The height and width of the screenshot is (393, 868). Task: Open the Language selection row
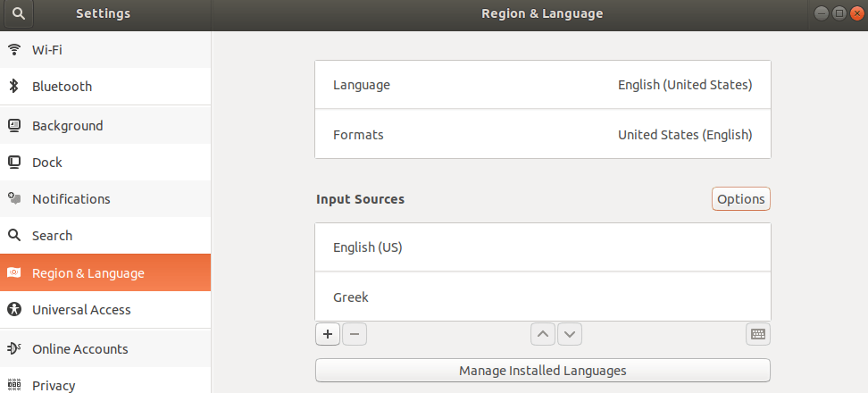pyautogui.click(x=542, y=85)
